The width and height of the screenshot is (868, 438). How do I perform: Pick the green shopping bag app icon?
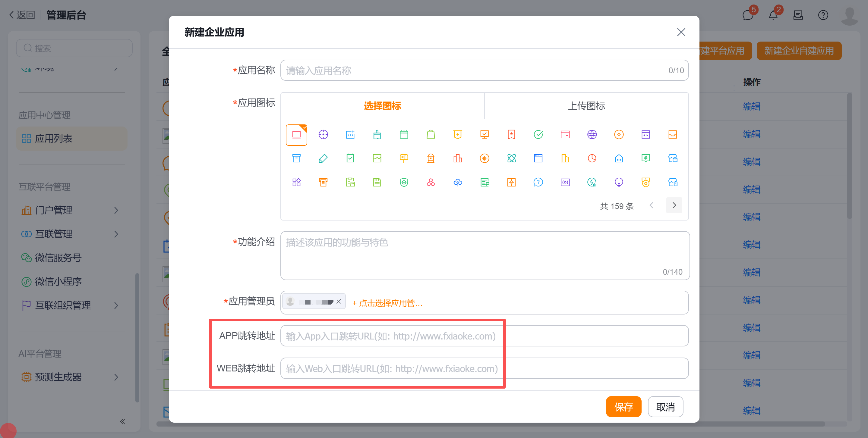pos(431,135)
